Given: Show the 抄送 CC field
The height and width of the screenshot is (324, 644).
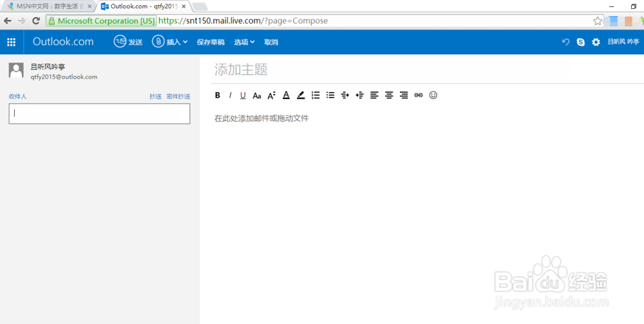Looking at the screenshot, I should coord(156,97).
